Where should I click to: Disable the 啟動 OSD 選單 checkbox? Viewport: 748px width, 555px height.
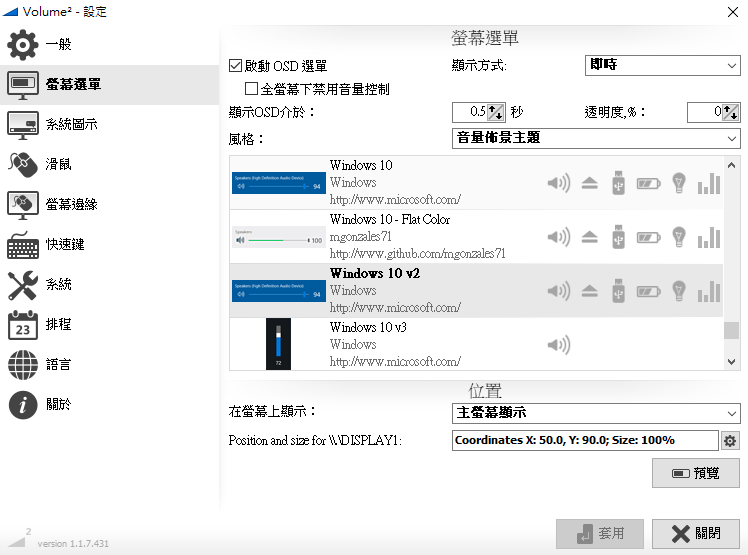236,66
